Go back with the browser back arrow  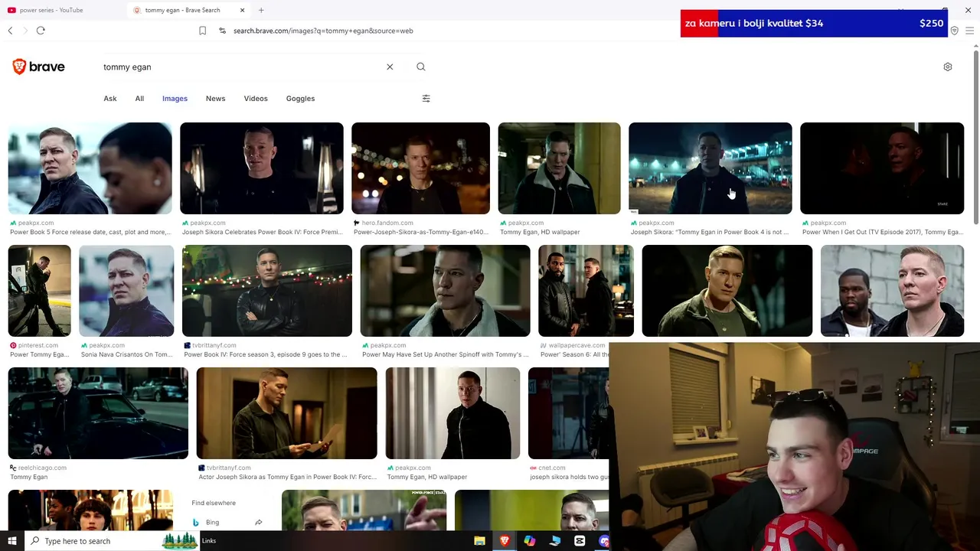tap(10, 31)
